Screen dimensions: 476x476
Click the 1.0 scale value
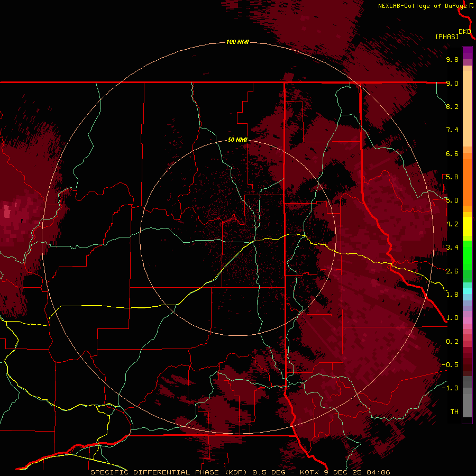click(452, 318)
